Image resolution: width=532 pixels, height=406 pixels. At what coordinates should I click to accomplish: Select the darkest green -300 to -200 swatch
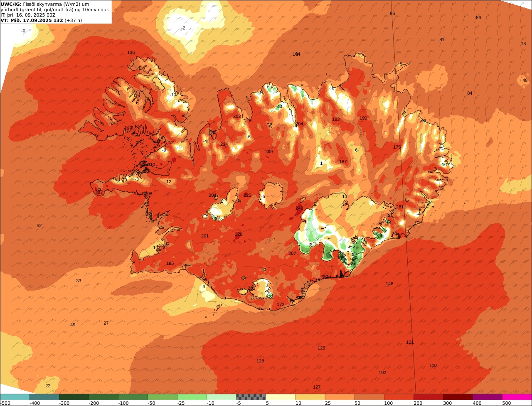[x=74, y=397]
